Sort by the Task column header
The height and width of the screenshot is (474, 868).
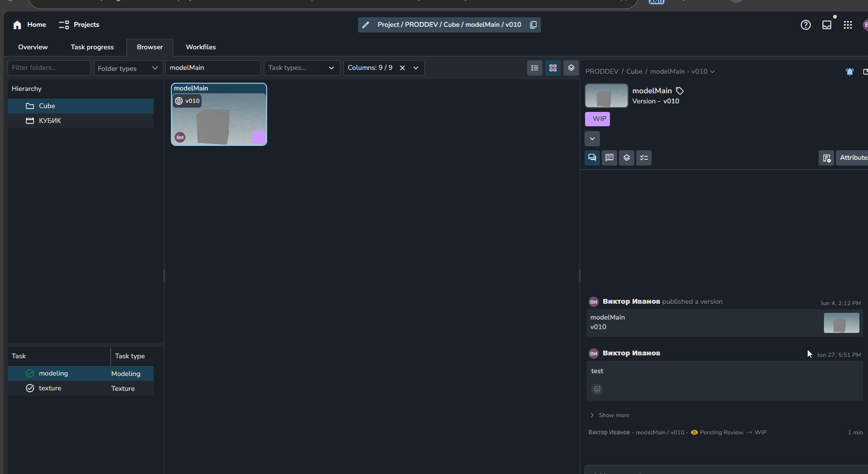(59, 356)
